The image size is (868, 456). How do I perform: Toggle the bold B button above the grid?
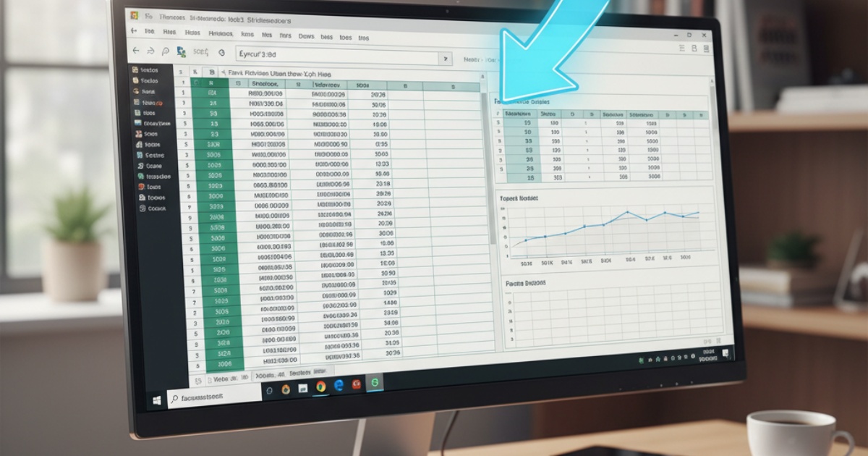[210, 73]
